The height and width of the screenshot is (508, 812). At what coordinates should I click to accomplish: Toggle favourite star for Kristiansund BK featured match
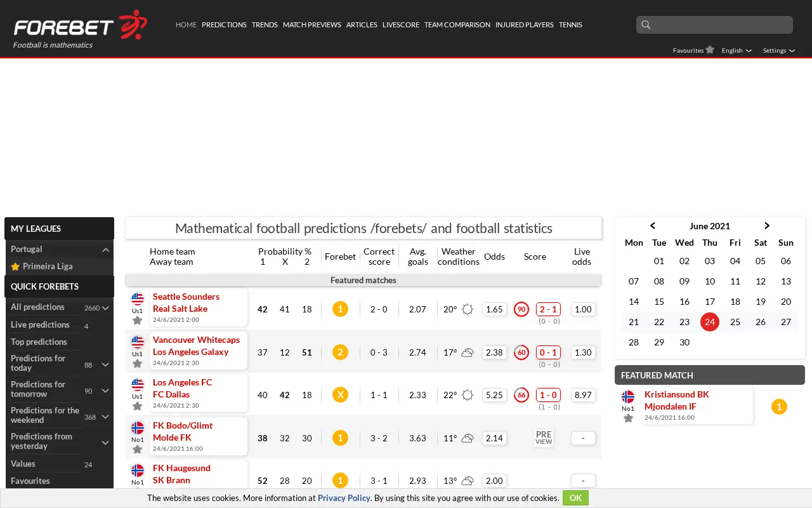coord(628,418)
